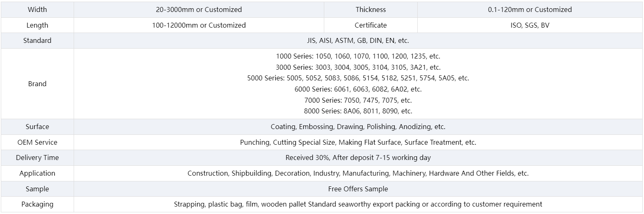Click the Certificate label cell
Image resolution: width=644 pixels, height=214 pixels.
pyautogui.click(x=370, y=25)
